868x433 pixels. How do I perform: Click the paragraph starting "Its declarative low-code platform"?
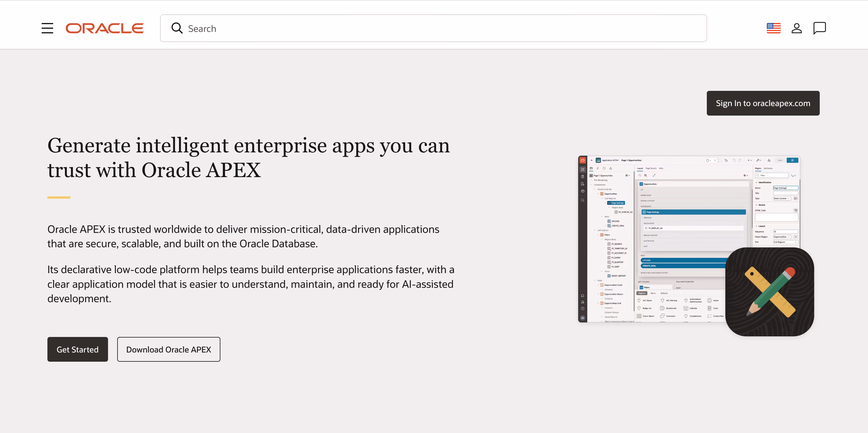pos(251,284)
